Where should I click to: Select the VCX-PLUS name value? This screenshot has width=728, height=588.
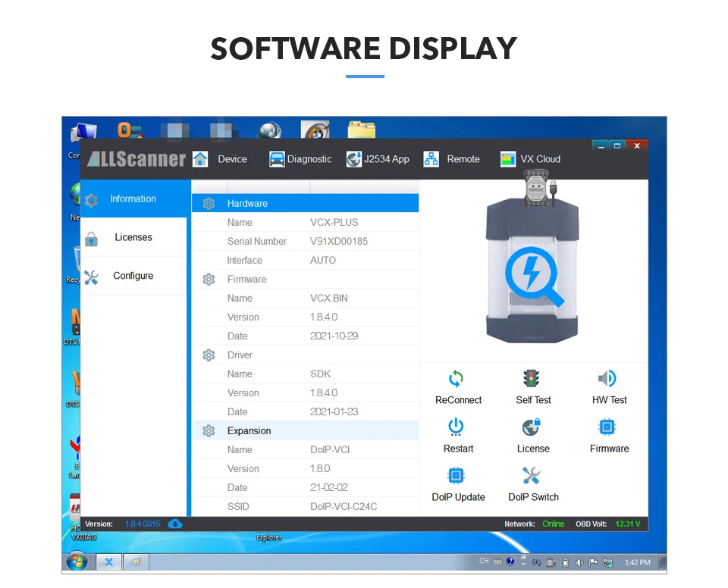point(334,222)
